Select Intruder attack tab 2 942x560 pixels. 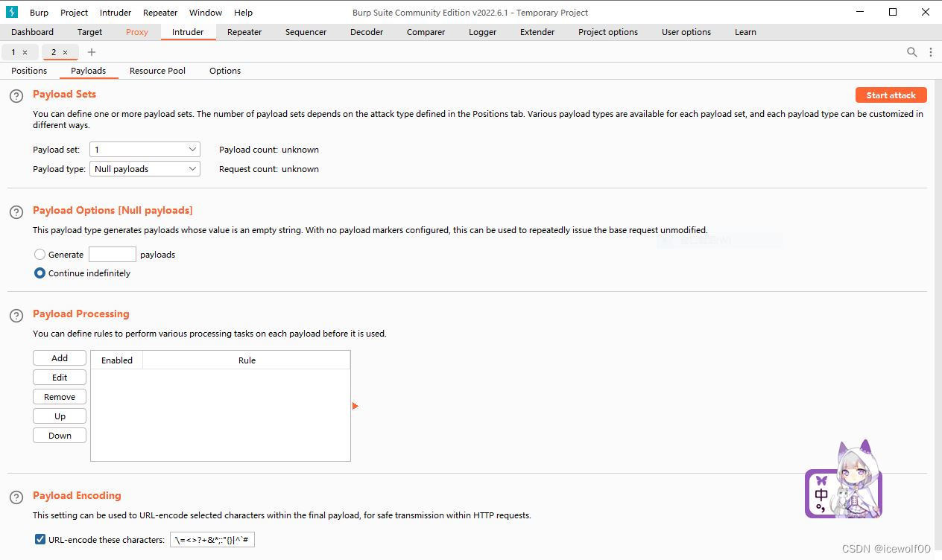pyautogui.click(x=54, y=52)
